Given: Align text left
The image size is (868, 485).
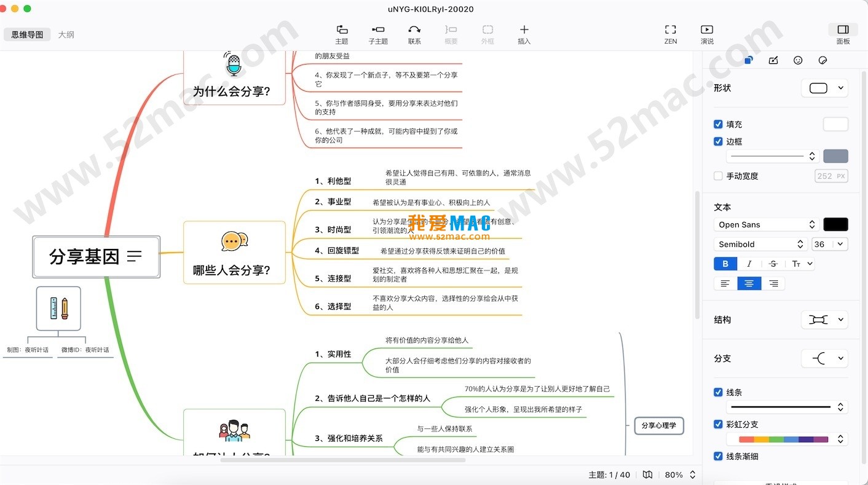Looking at the screenshot, I should (x=725, y=283).
